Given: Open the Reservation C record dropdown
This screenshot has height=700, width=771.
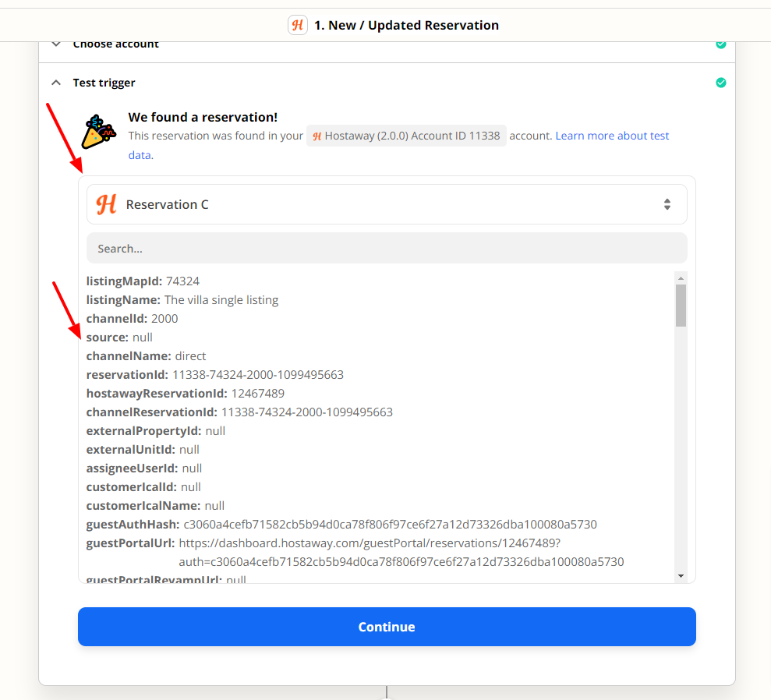Looking at the screenshot, I should coord(387,204).
